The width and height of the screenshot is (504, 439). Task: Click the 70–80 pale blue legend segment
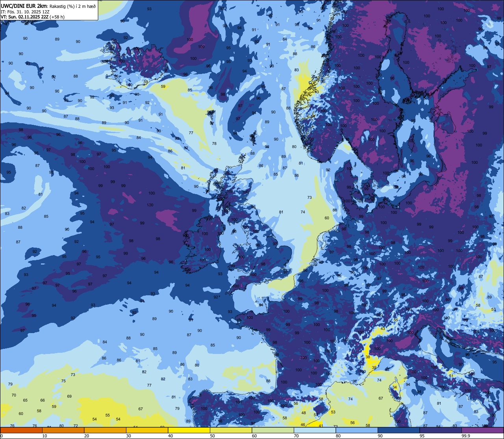(315, 430)
